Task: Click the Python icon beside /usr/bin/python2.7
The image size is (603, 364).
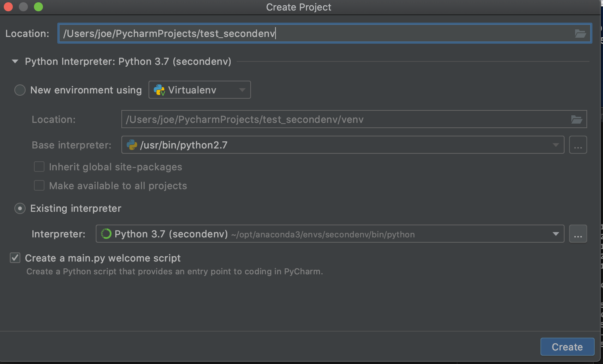Action: [132, 145]
